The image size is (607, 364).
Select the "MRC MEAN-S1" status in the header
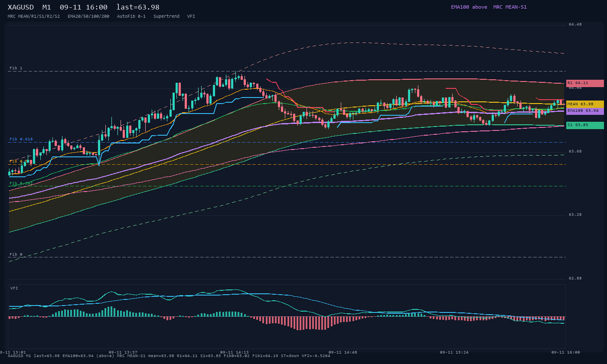pyautogui.click(x=510, y=7)
